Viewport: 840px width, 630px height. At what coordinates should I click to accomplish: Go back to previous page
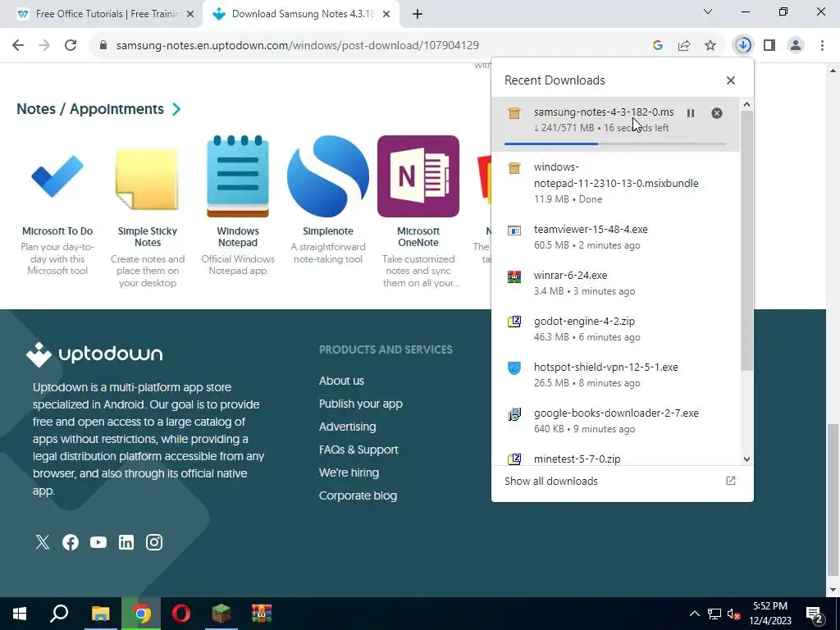coord(18,46)
